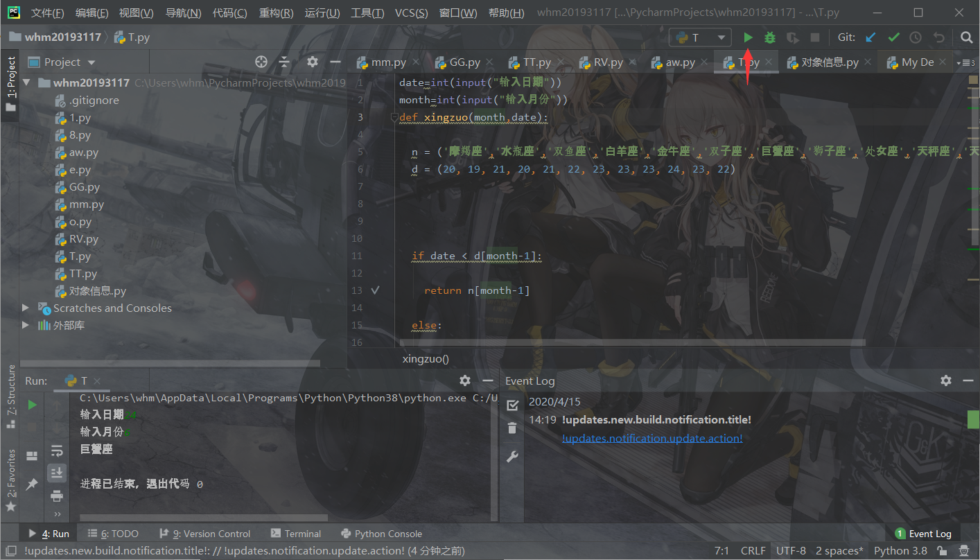The height and width of the screenshot is (560, 980).
Task: Commit changes with the green checkmark
Action: coord(893,37)
